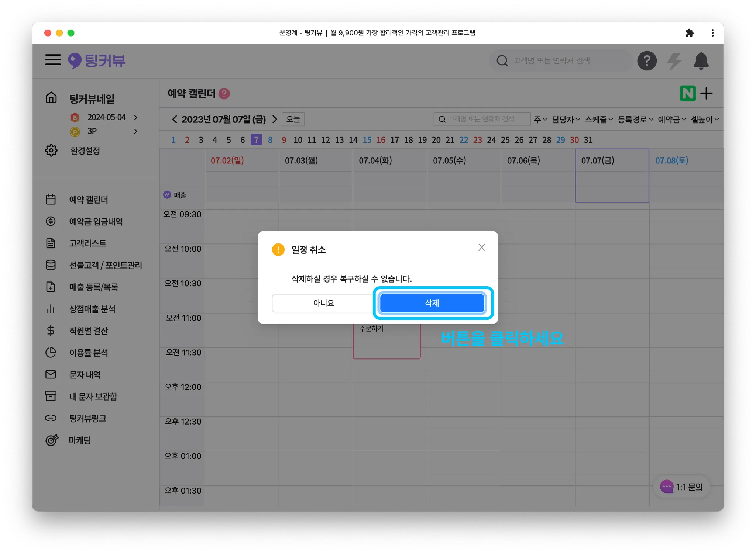
Task: Click 아니요 to cancel deletion
Action: pyautogui.click(x=323, y=303)
